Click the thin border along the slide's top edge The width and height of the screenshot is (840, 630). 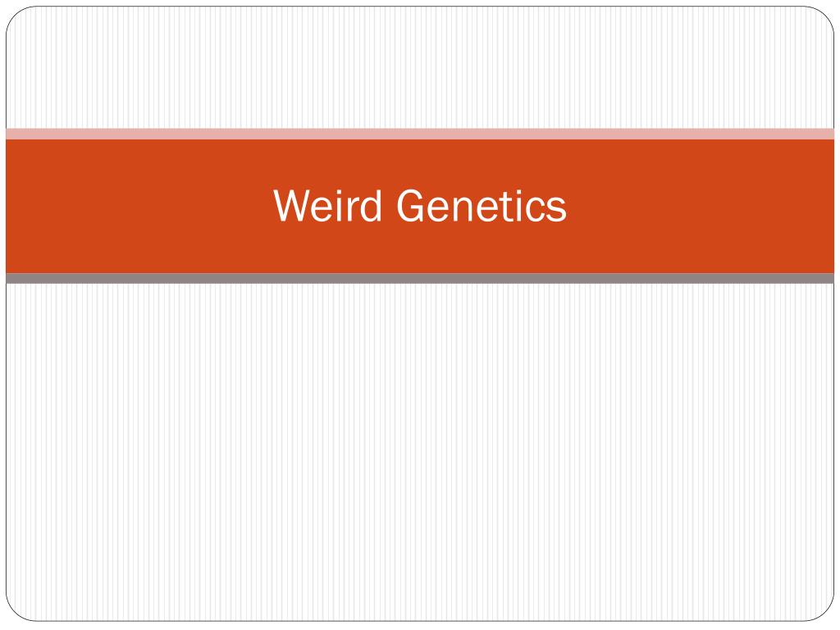pos(420,7)
